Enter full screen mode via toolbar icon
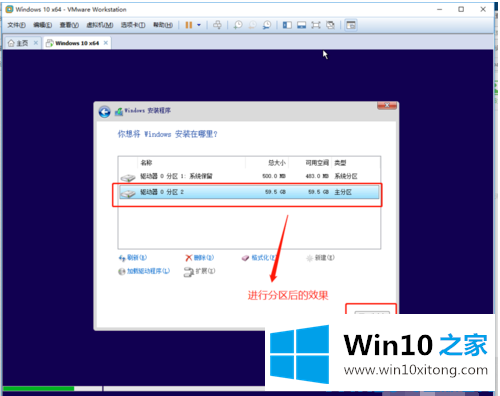Screen dimensions: 500x396 click(316, 25)
